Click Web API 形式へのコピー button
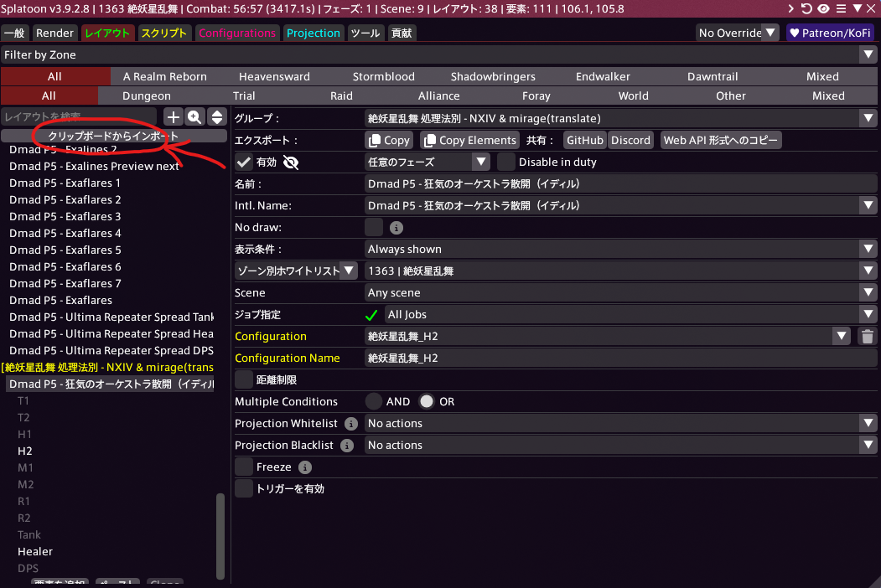This screenshot has width=881, height=588. [x=721, y=141]
